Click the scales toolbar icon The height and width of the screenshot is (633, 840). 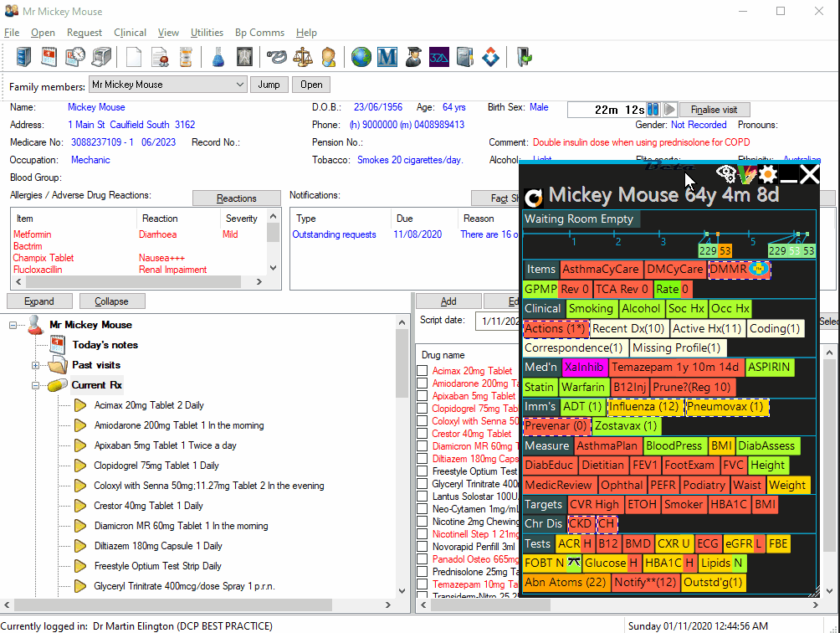[302, 57]
